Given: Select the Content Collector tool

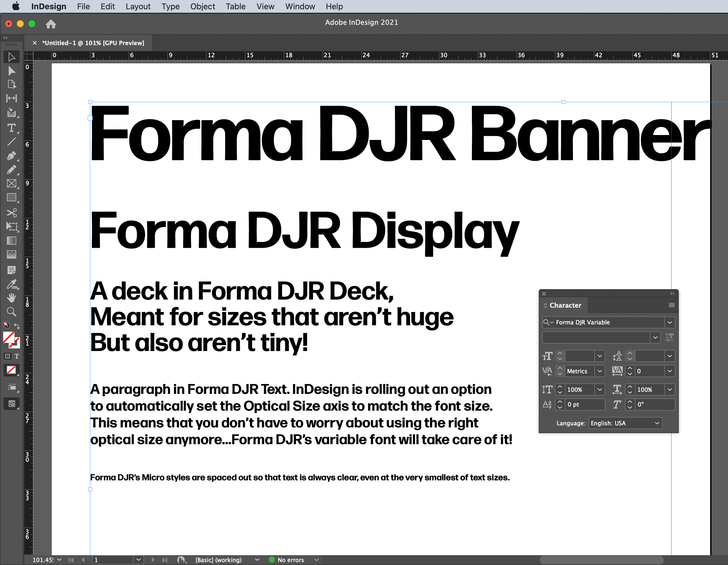Looking at the screenshot, I should (x=12, y=112).
